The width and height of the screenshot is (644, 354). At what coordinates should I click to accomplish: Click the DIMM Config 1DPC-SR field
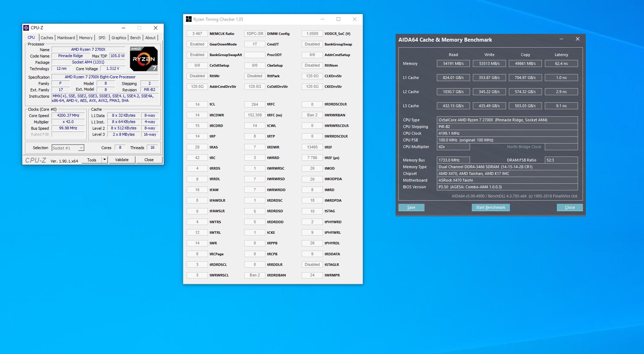255,34
